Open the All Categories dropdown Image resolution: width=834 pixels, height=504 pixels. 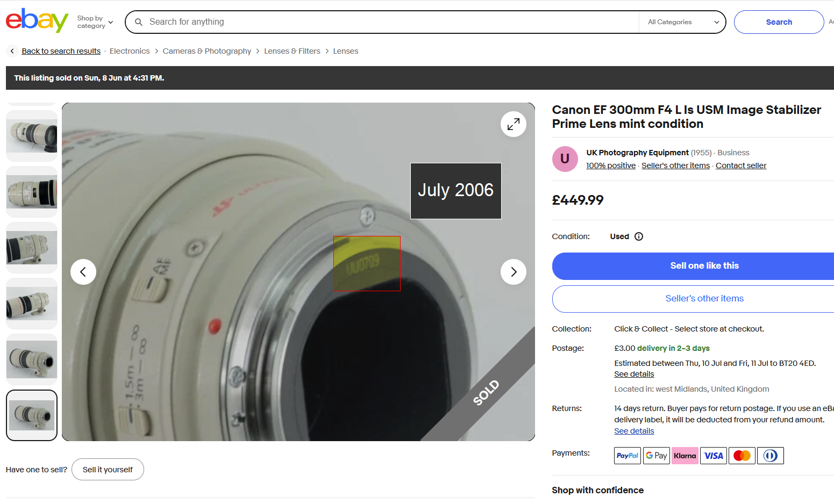683,22
